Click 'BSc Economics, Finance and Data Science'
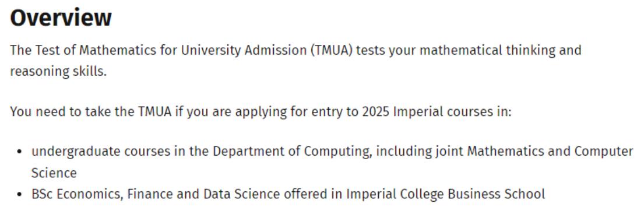 tap(156, 194)
